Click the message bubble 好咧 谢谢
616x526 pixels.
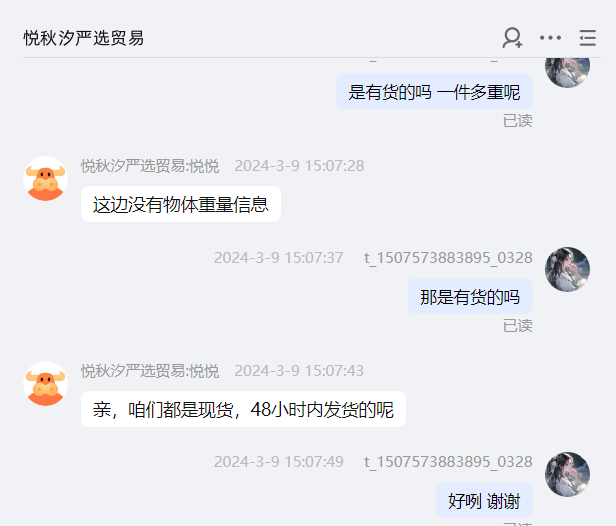pyautogui.click(x=484, y=500)
